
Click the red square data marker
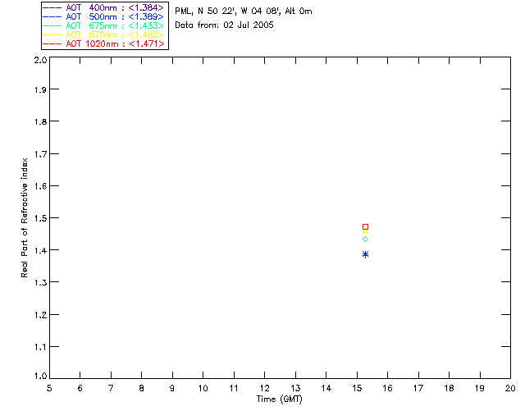365,226
